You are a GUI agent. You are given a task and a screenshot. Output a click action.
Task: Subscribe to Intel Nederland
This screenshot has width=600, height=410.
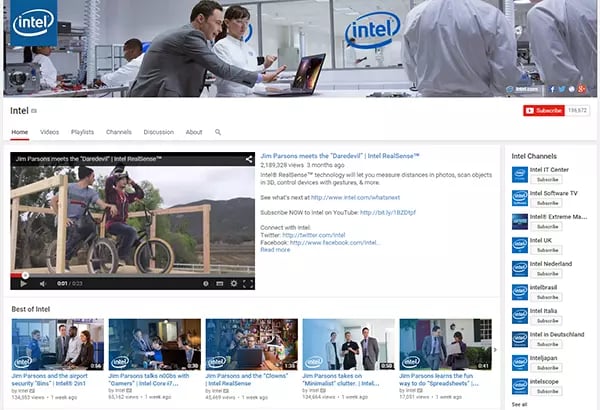546,274
